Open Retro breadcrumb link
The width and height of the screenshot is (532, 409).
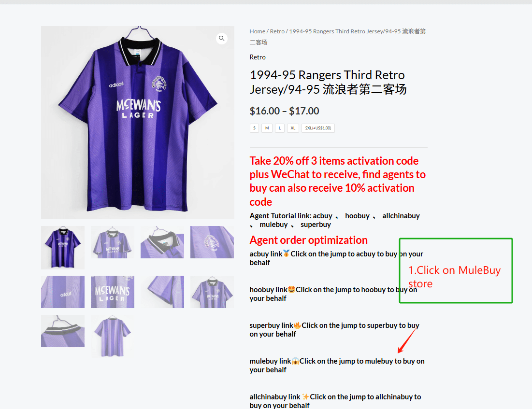click(277, 31)
